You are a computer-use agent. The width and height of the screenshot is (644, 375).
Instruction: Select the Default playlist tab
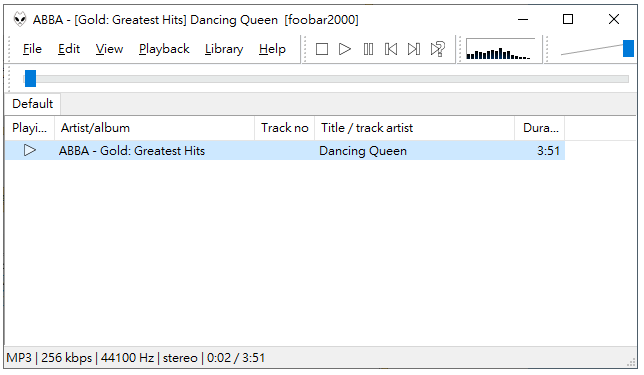[32, 104]
